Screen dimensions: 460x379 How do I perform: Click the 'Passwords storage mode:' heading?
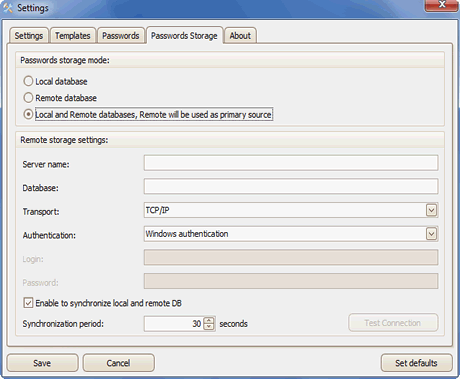pyautogui.click(x=65, y=60)
